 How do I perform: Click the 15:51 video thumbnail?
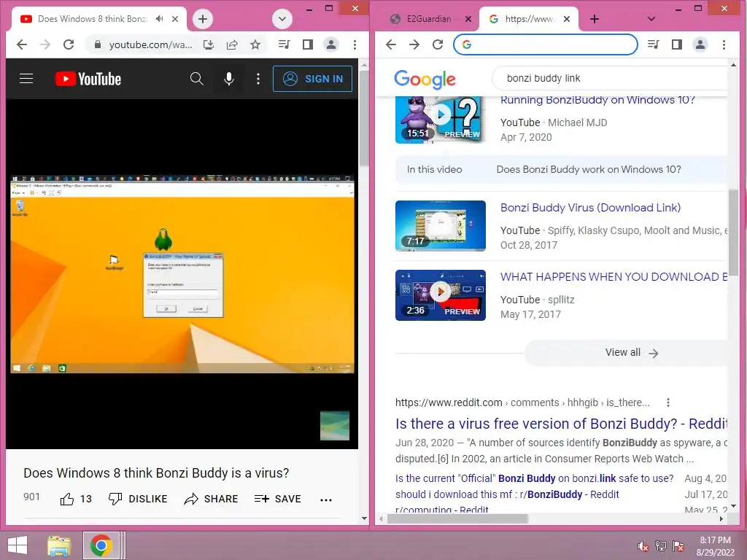pyautogui.click(x=440, y=119)
